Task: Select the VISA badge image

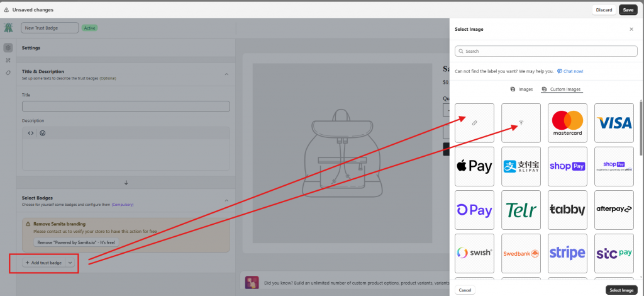Action: (x=614, y=123)
